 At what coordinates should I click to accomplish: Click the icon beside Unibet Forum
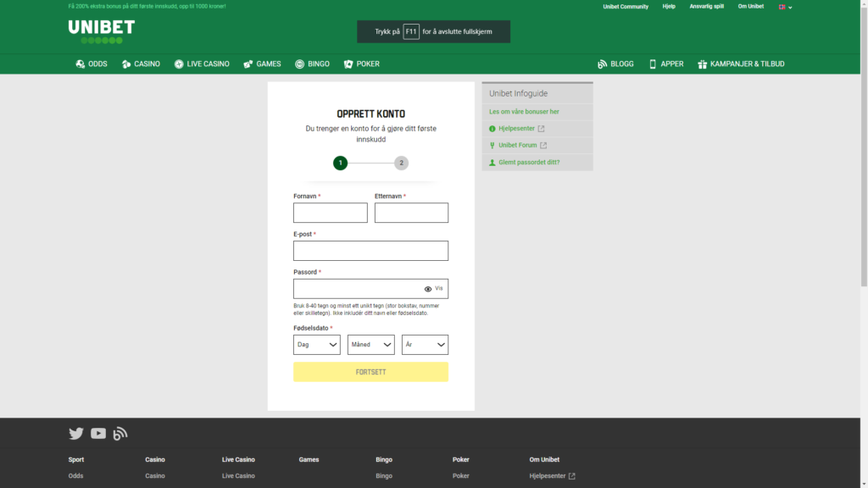point(492,146)
